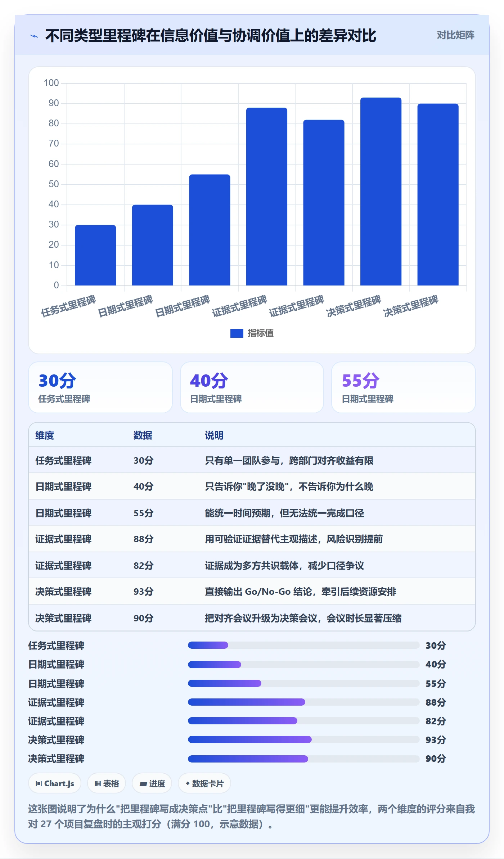504x859 pixels.
Task: Click the 100 label on the y-axis
Action: pyautogui.click(x=51, y=83)
